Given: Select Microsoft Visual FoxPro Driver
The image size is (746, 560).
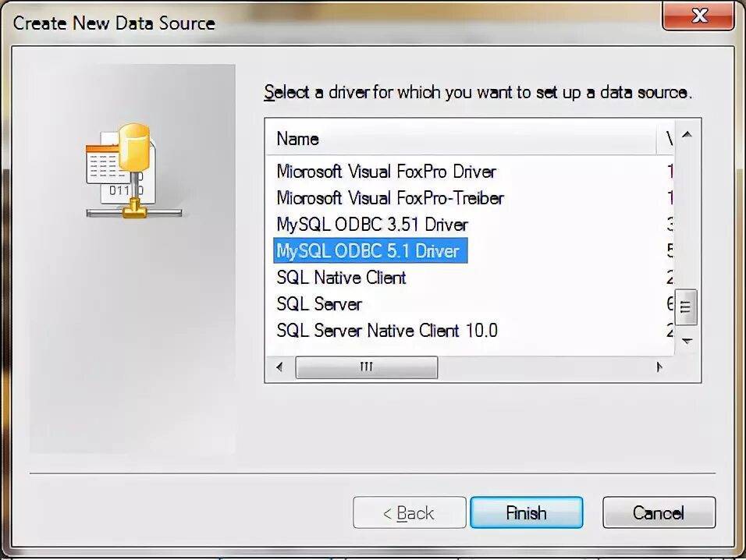Looking at the screenshot, I should (386, 172).
